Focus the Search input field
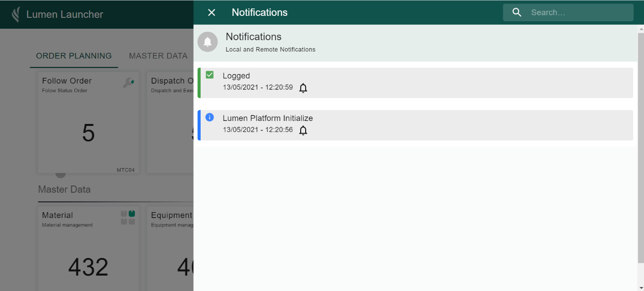This screenshot has height=291, width=644. pyautogui.click(x=568, y=12)
